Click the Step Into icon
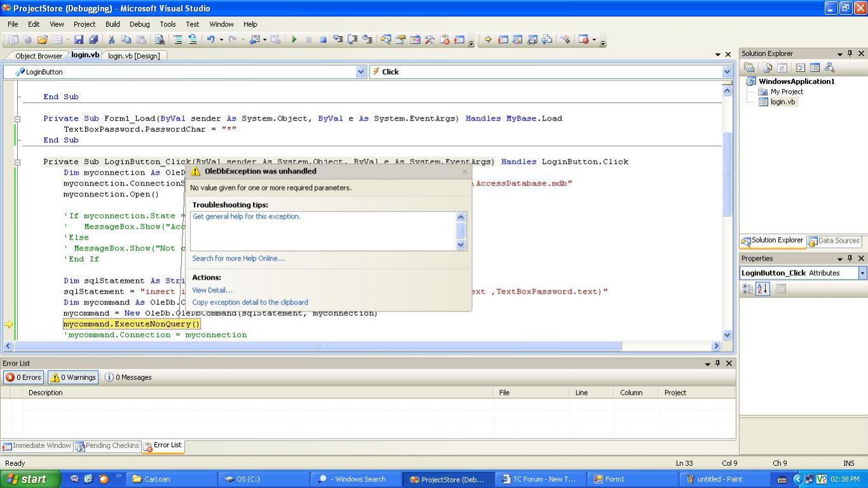This screenshot has width=868, height=488. coord(338,39)
